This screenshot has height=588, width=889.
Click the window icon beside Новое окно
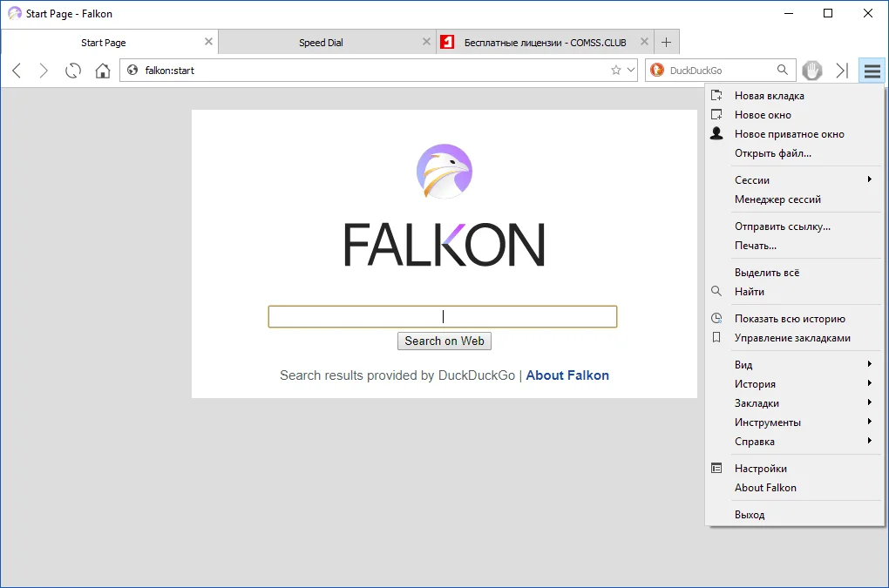(x=716, y=114)
